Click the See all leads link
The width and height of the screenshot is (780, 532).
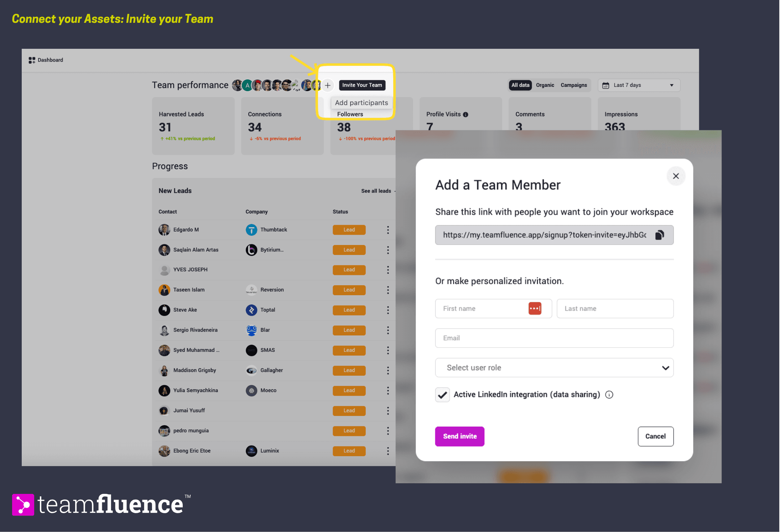pos(376,191)
